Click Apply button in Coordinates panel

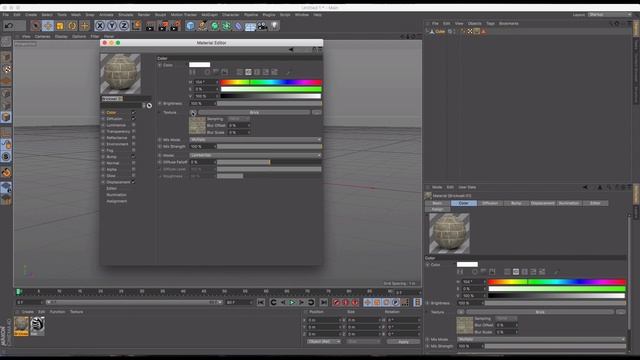click(403, 342)
